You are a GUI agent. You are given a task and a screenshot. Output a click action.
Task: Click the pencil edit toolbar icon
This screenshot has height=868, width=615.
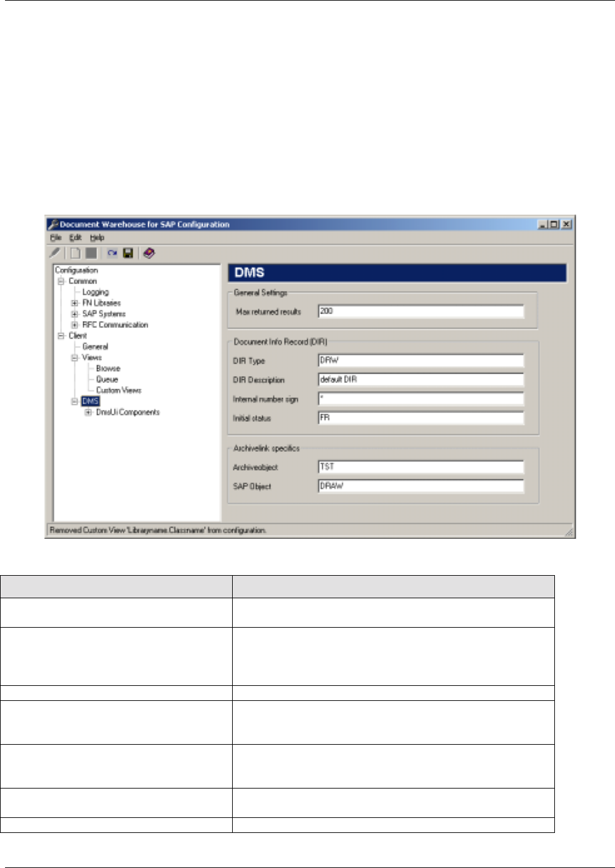[55, 253]
